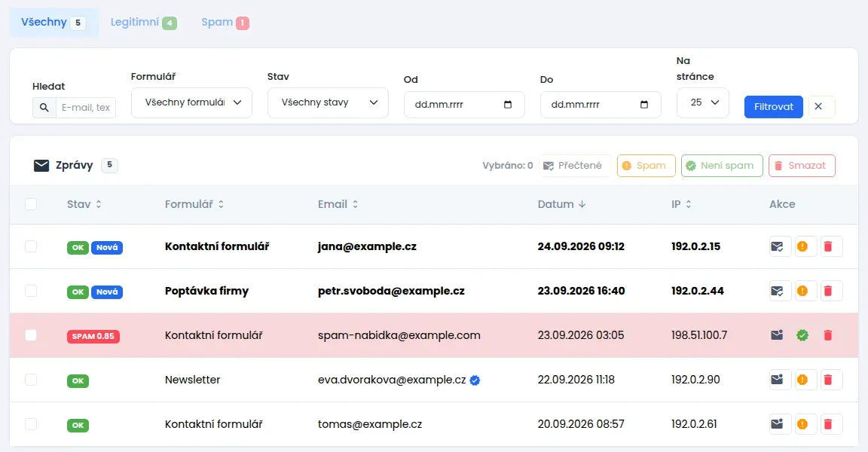
Task: Sort table by Formulář column
Action: tap(194, 204)
